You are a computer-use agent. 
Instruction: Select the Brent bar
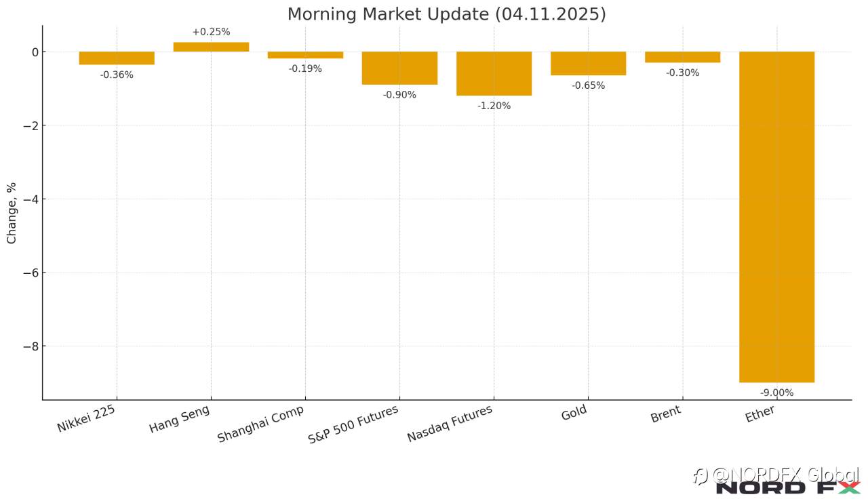click(682, 57)
